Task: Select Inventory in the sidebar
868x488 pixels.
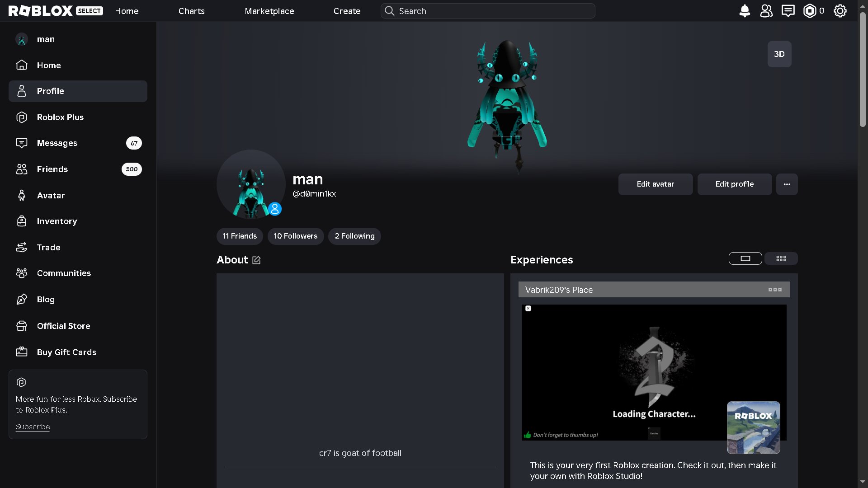Action: click(x=78, y=221)
